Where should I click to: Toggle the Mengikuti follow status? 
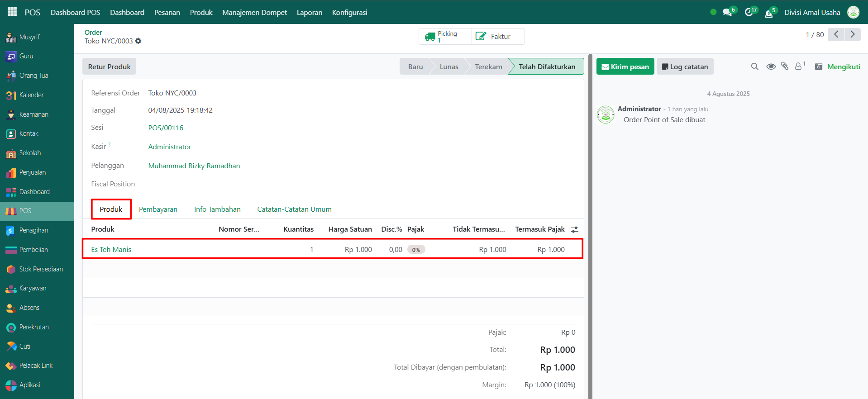(x=843, y=66)
